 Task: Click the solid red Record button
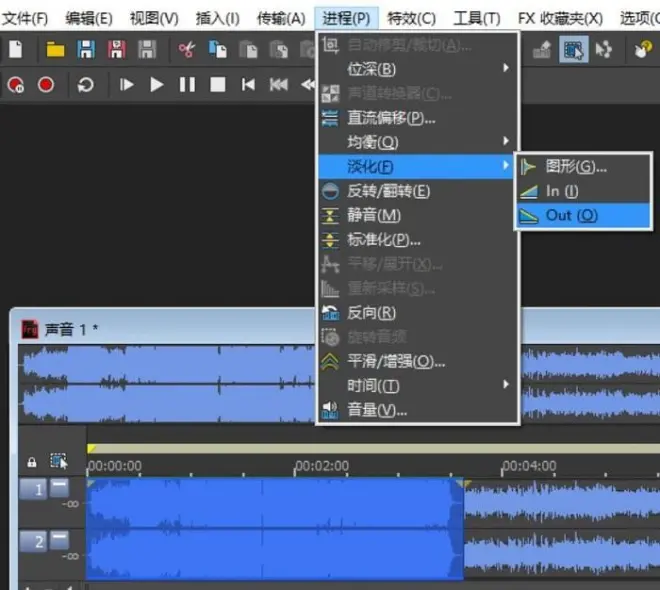[x=46, y=85]
